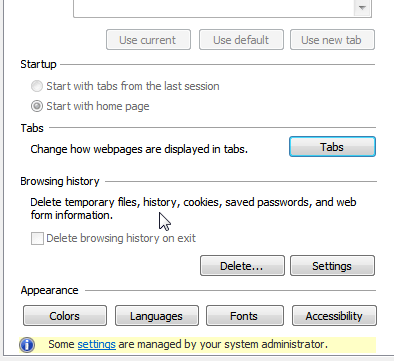Open the Fonts dialog
The width and height of the screenshot is (394, 361).
click(x=245, y=316)
